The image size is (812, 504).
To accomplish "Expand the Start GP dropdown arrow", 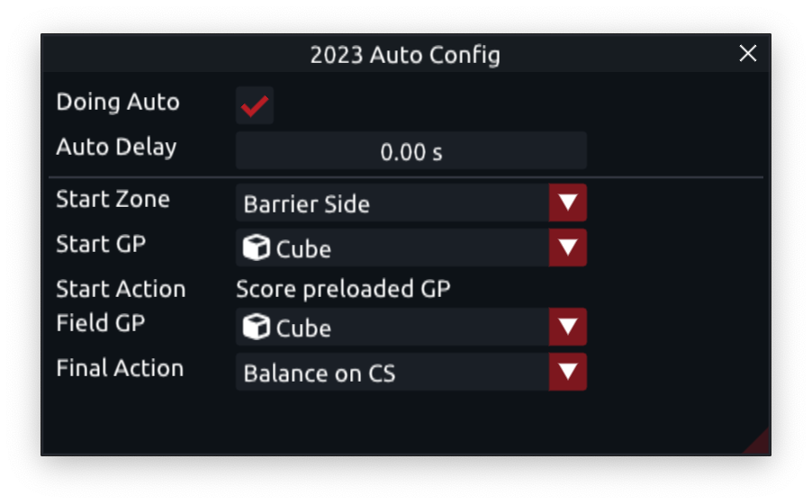I will tap(567, 247).
